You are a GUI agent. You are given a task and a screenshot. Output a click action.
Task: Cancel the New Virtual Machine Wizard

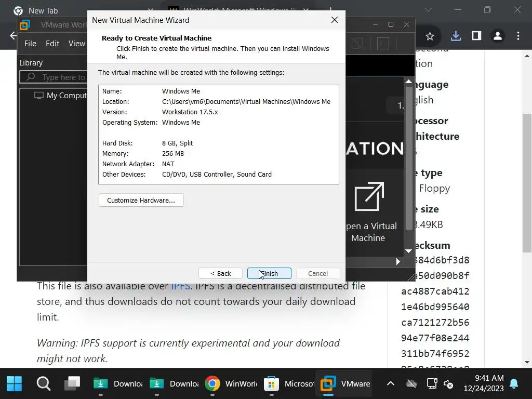[318, 273]
